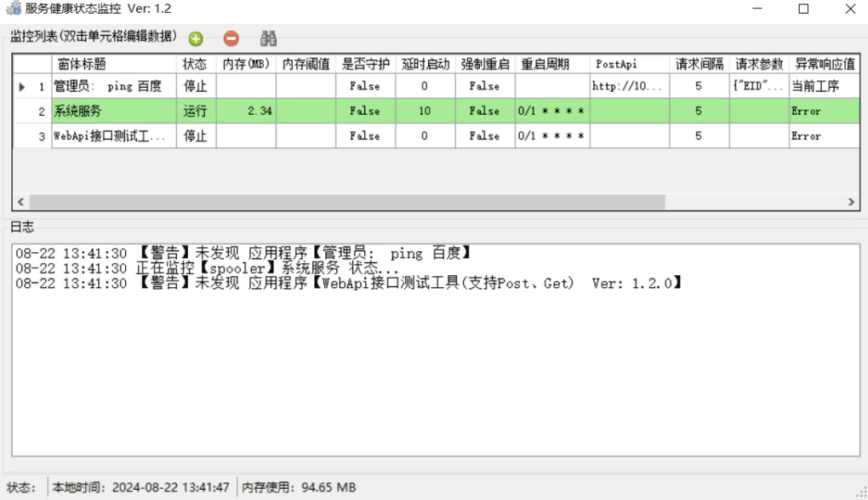Toggle 强制重启 False value for 管理员 ping 百度 row
The width and height of the screenshot is (868, 500).
point(484,86)
